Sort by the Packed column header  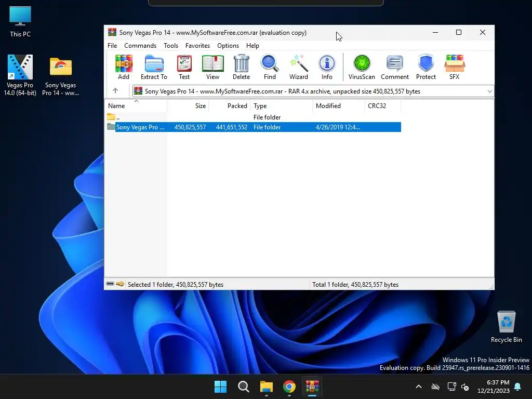click(x=229, y=106)
